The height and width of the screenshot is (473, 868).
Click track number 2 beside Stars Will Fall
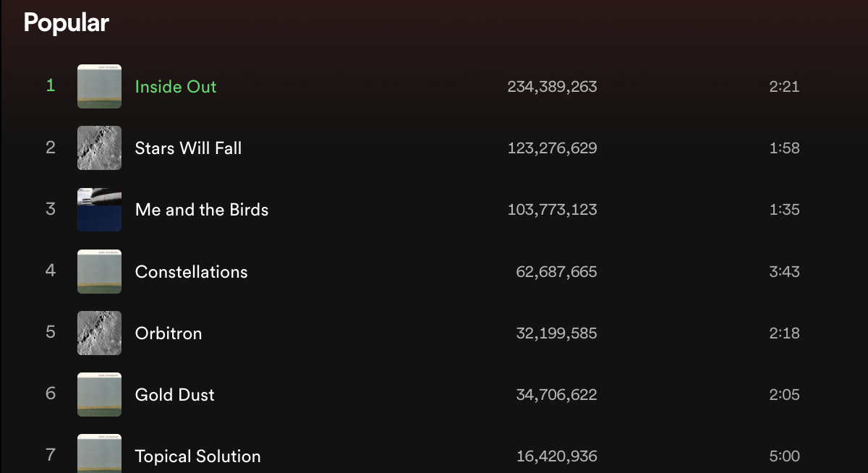click(51, 148)
